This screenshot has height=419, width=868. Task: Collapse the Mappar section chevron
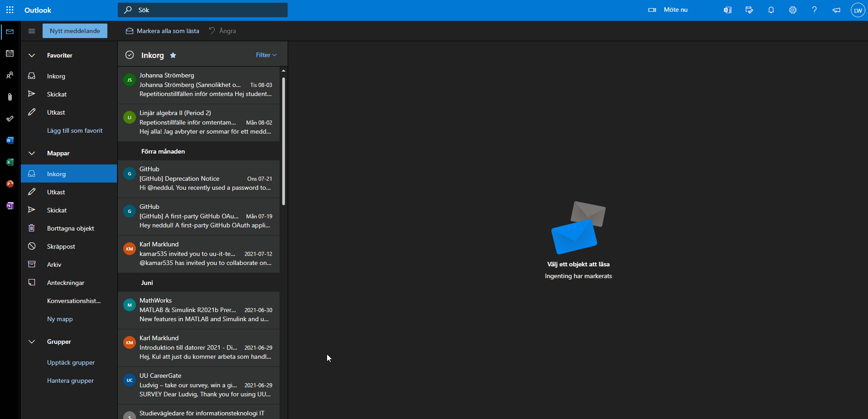click(x=32, y=153)
